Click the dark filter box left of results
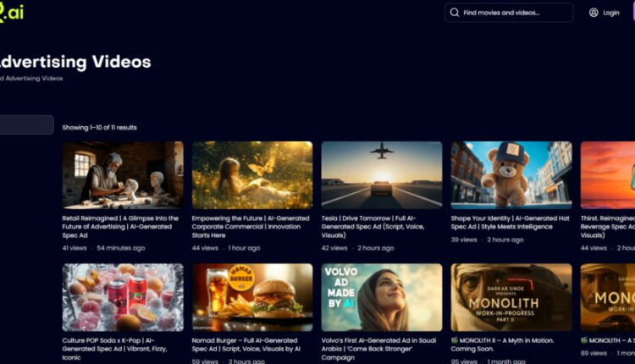The width and height of the screenshot is (635, 364). tap(27, 124)
